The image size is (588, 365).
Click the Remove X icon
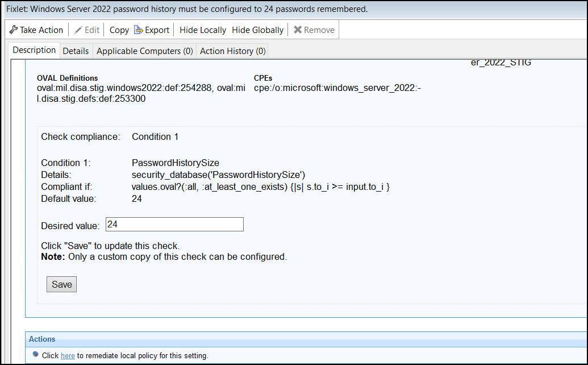[298, 30]
